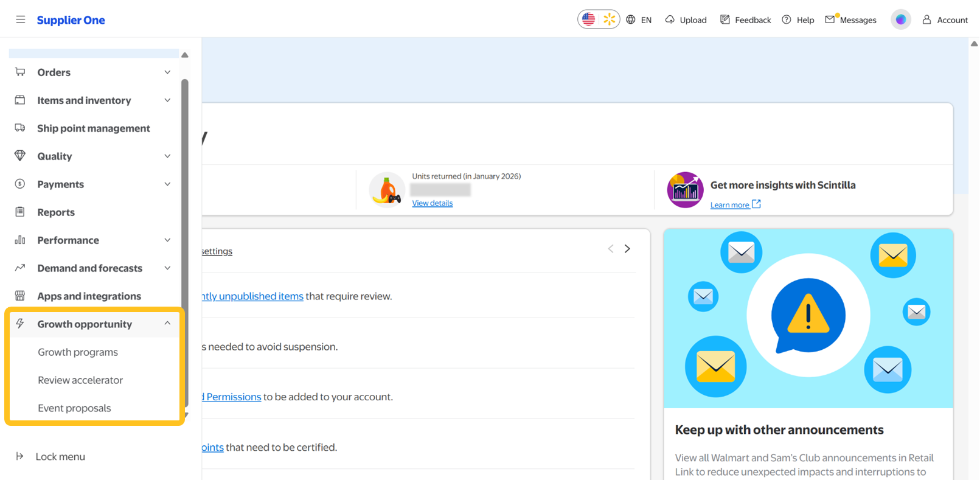Click the Quality diamond icon
980x480 pixels.
[x=20, y=156]
